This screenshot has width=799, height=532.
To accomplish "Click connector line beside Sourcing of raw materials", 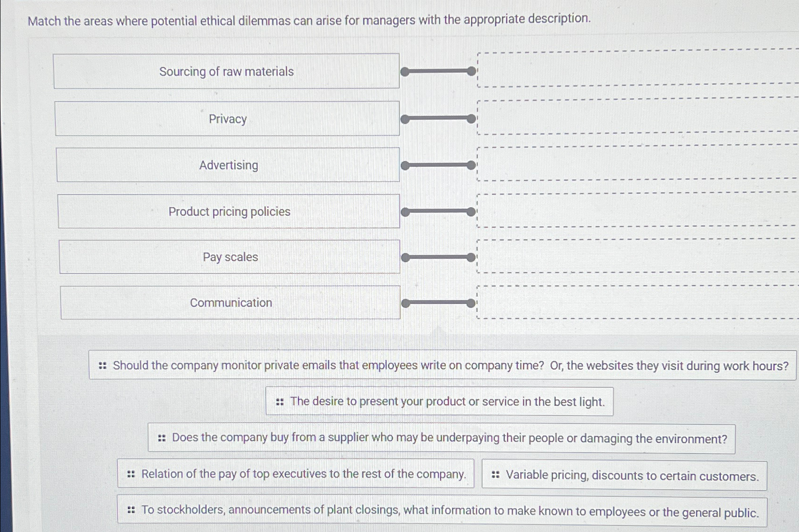I will [438, 71].
